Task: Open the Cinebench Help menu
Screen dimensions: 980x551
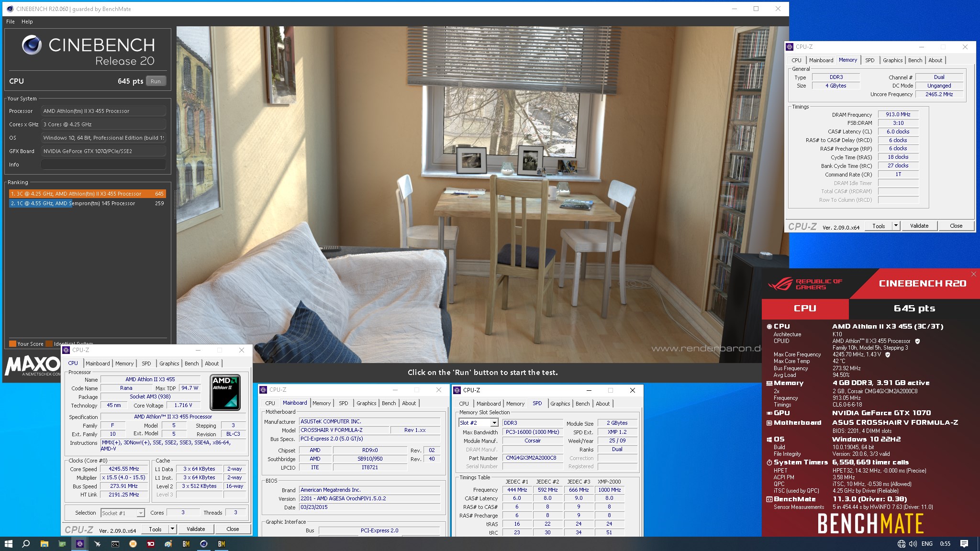Action: [27, 22]
